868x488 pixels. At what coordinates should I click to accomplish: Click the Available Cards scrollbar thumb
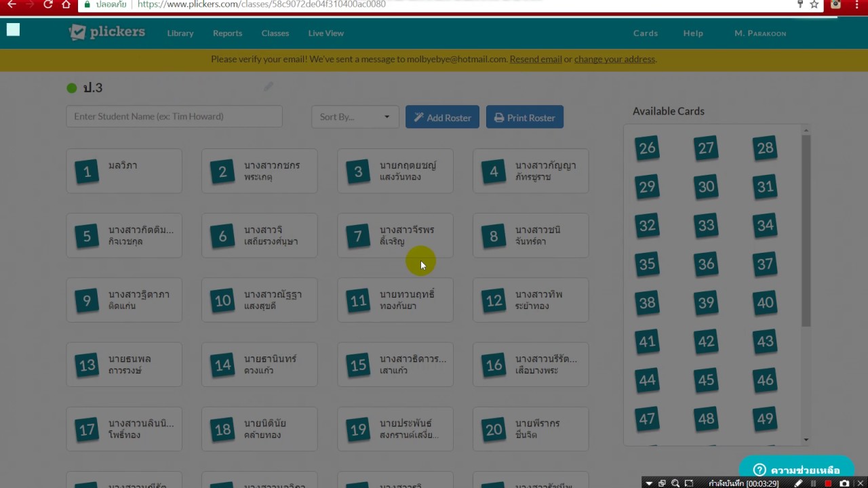[x=806, y=230]
